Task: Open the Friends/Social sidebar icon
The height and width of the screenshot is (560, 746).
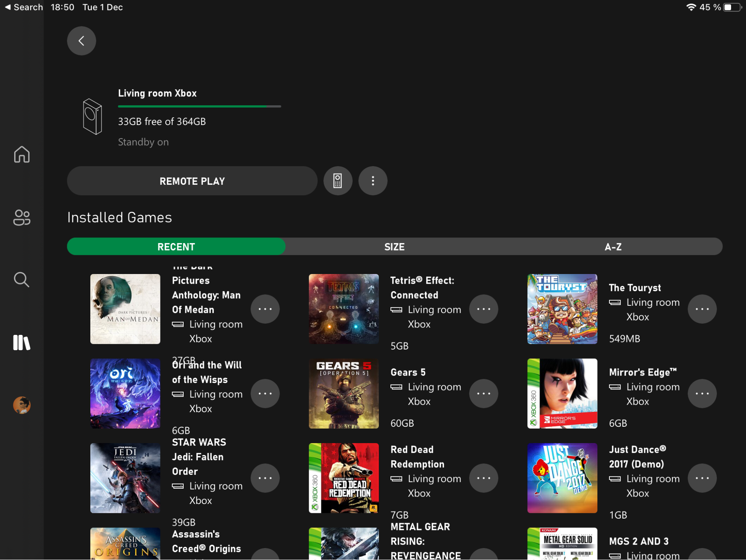Action: point(22,218)
